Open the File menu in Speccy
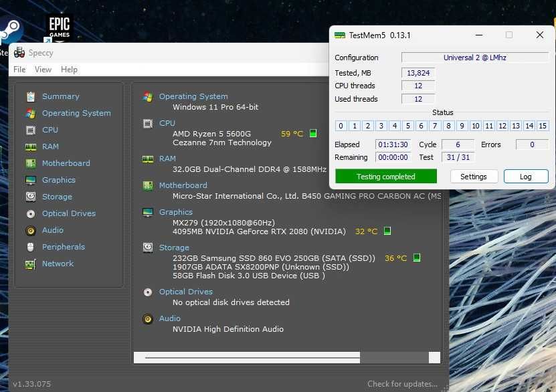The height and width of the screenshot is (392, 556). click(x=19, y=70)
